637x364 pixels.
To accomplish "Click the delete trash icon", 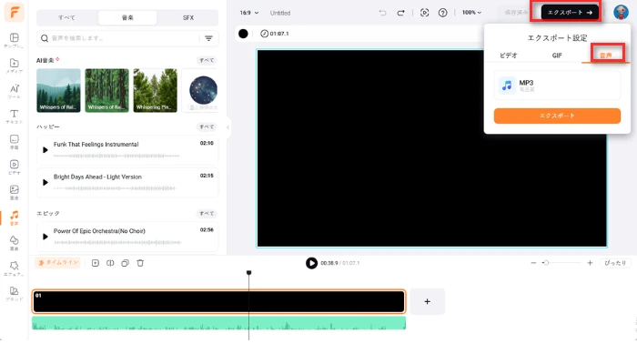I will 140,263.
